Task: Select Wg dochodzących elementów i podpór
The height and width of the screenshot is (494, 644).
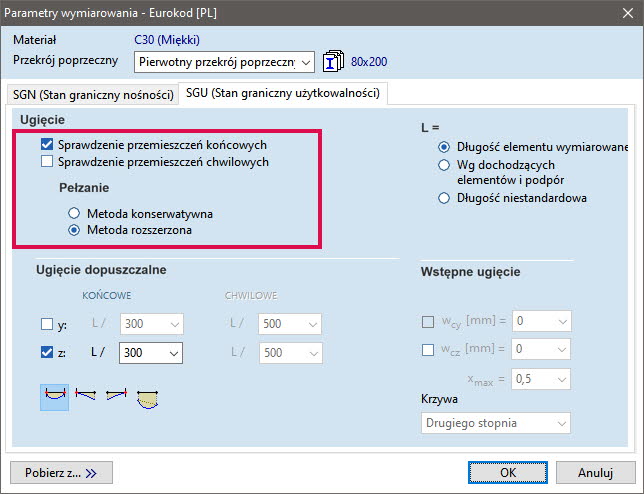Action: pos(445,165)
